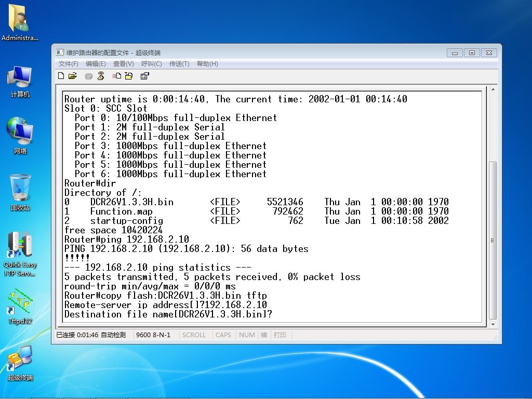Select the Tftpd32 desktop shortcut

[20, 306]
